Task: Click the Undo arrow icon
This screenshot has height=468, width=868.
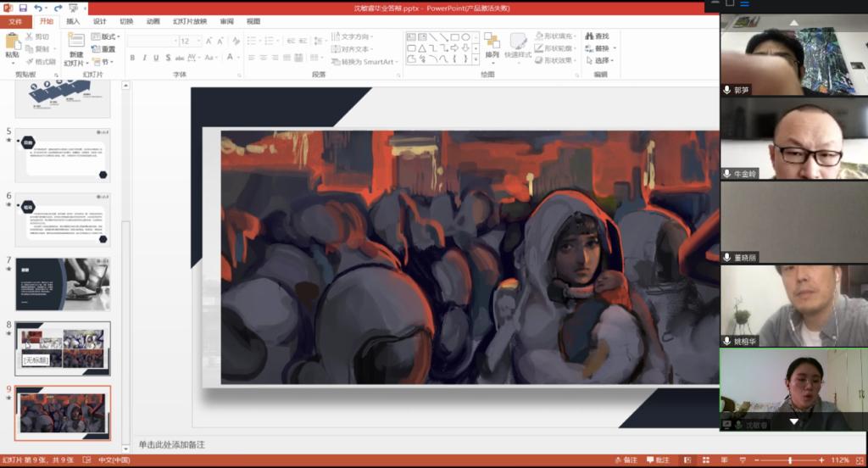Action: tap(38, 8)
